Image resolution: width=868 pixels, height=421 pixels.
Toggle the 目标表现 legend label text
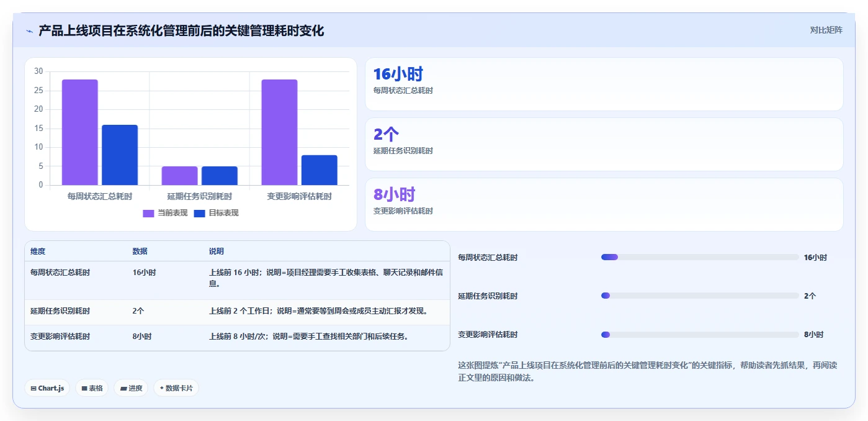pos(223,213)
